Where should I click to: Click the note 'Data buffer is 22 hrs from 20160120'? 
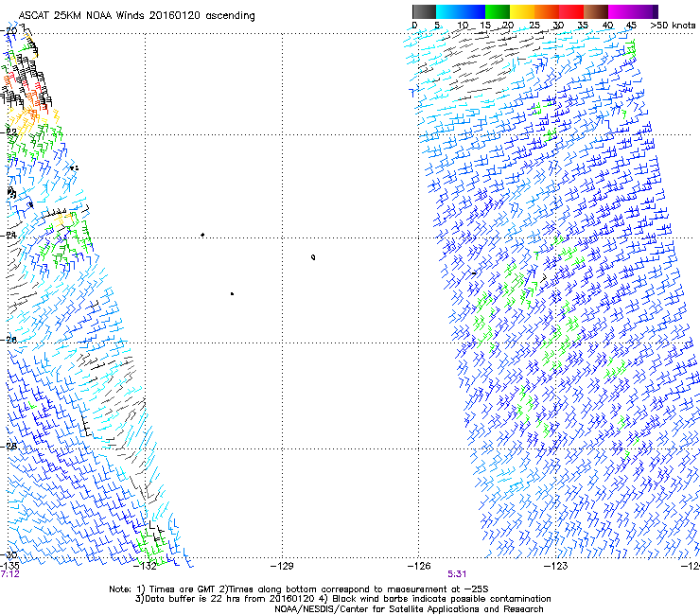tap(229, 599)
